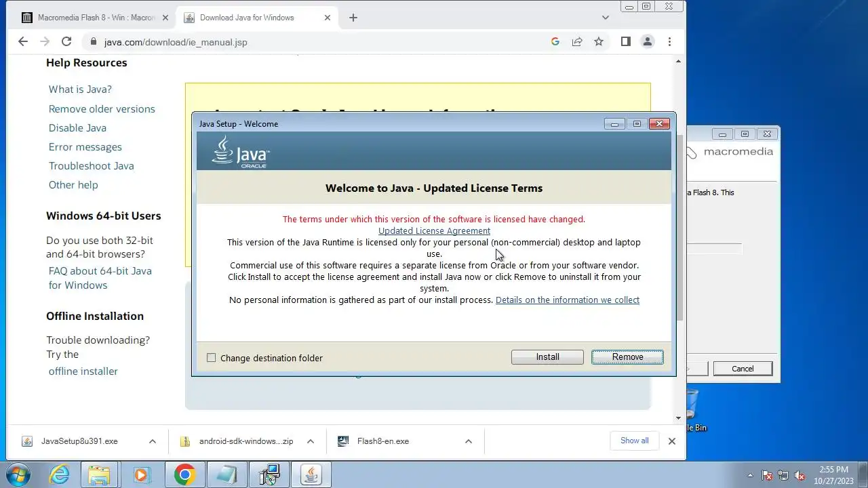Open the Flash8-en.exe download item
868x488 pixels.
click(x=383, y=441)
